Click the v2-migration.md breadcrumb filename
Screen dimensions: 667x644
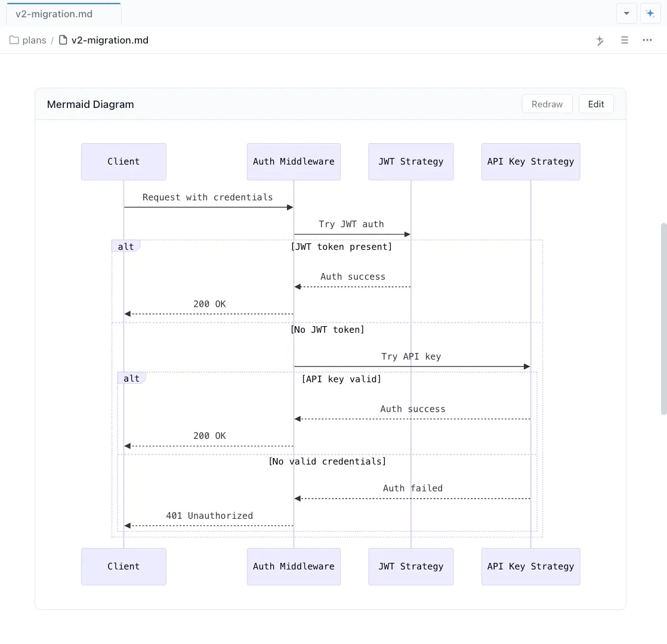pos(110,41)
